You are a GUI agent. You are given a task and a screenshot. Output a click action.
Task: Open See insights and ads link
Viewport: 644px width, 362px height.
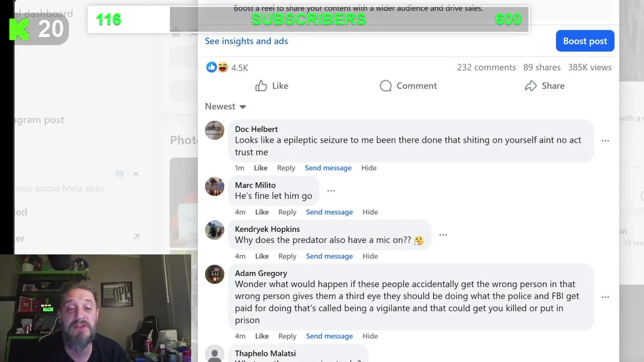pos(247,41)
